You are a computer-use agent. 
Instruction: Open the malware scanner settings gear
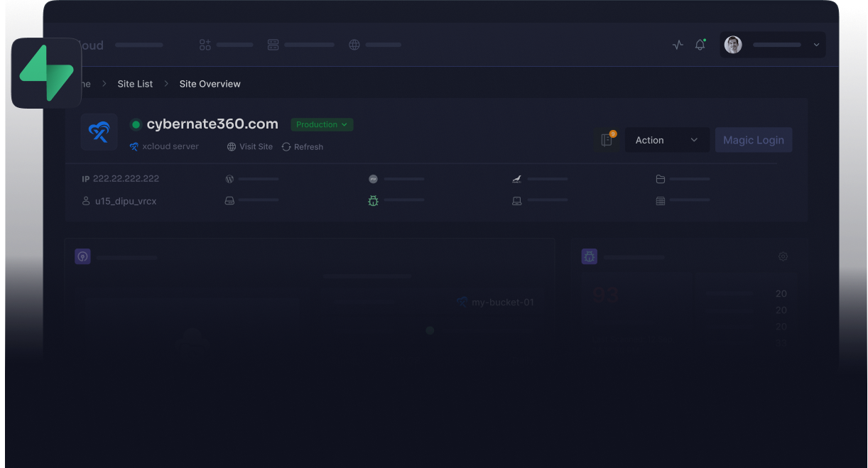pos(783,256)
